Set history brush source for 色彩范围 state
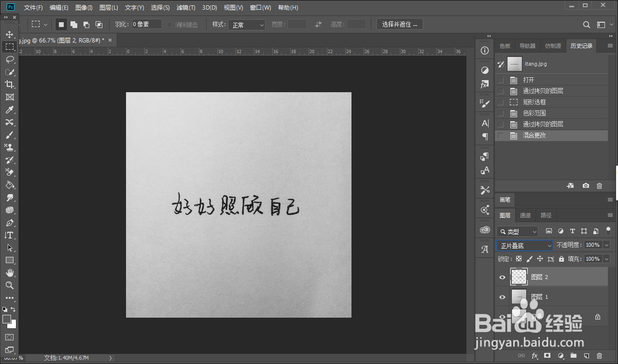The height and width of the screenshot is (364, 618). [x=501, y=113]
